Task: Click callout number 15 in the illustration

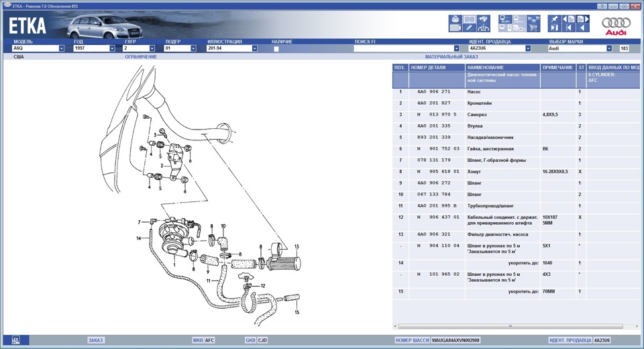Action: [x=297, y=312]
